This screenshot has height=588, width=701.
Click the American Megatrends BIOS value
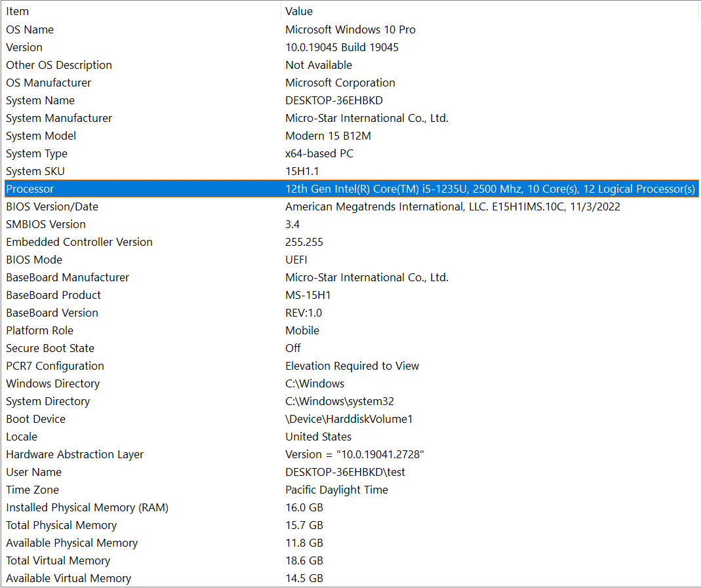click(452, 206)
